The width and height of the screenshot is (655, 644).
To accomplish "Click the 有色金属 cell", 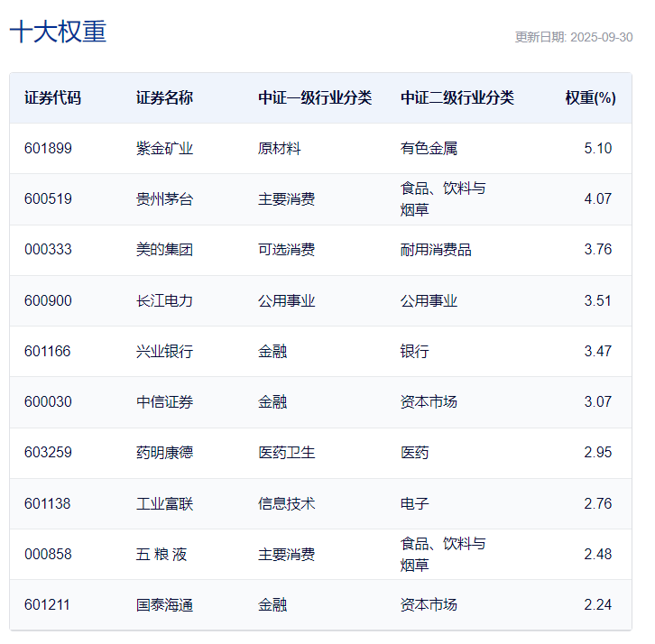I will (429, 148).
